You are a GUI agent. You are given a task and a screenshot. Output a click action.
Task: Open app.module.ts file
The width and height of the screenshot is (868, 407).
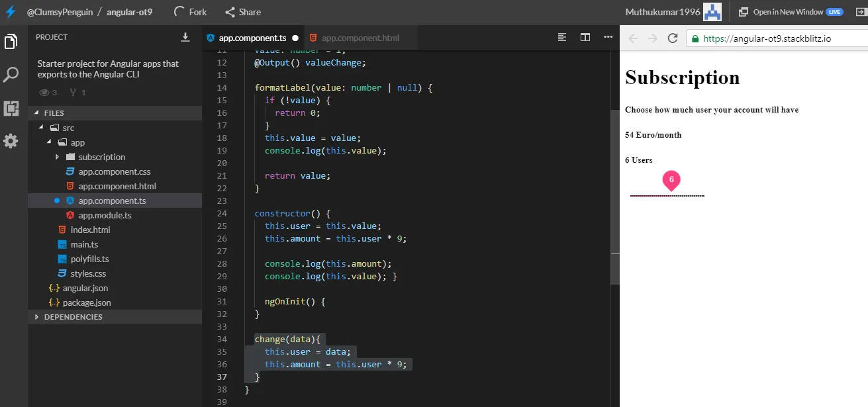[x=105, y=215]
